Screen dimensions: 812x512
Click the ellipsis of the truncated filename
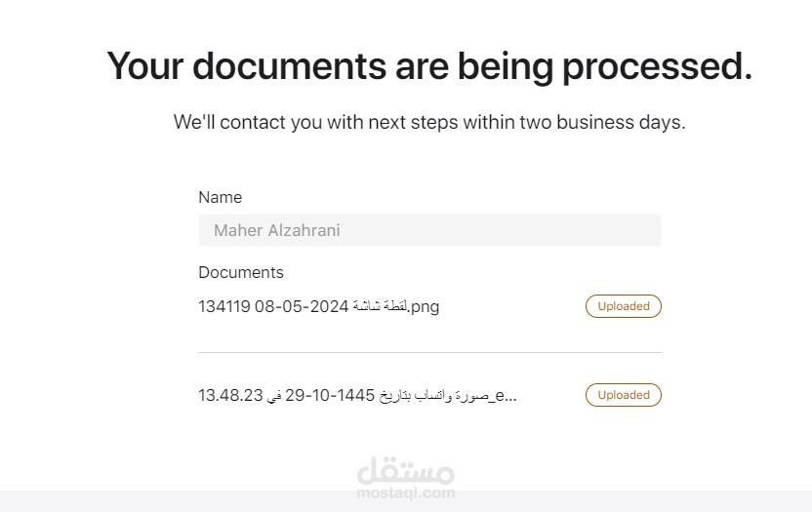pos(511,396)
